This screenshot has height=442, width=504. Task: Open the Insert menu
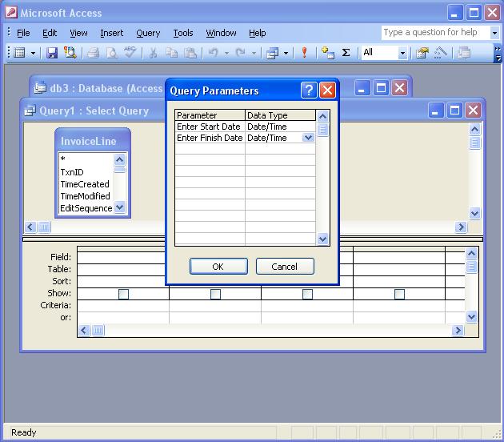pyautogui.click(x=111, y=33)
